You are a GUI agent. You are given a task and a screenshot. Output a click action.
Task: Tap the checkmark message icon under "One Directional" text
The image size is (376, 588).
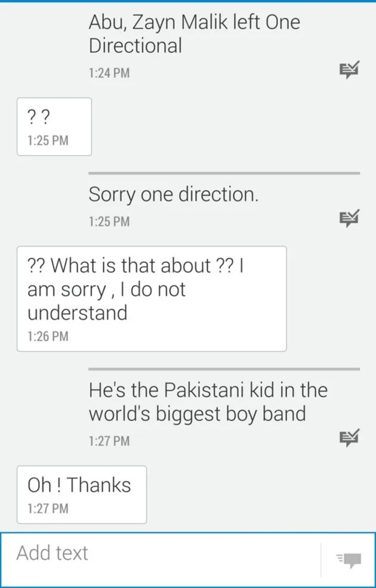(x=350, y=69)
